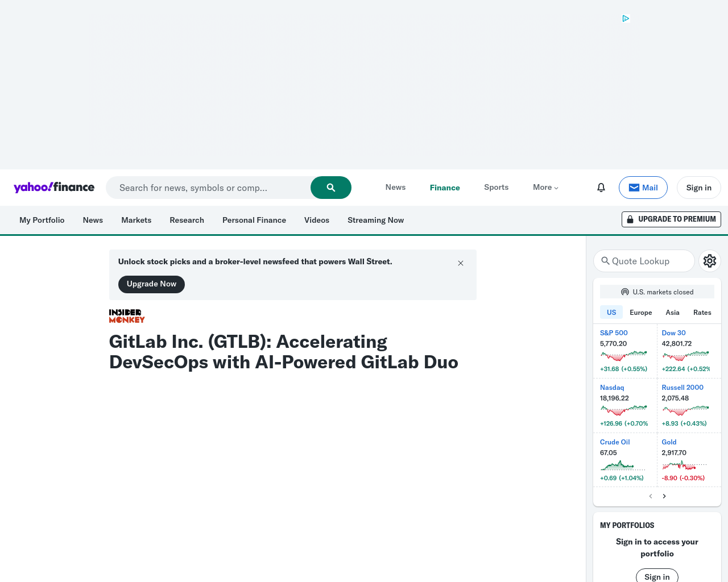Select the Asia markets tab
Screen dimensions: 728x582
tap(672, 313)
